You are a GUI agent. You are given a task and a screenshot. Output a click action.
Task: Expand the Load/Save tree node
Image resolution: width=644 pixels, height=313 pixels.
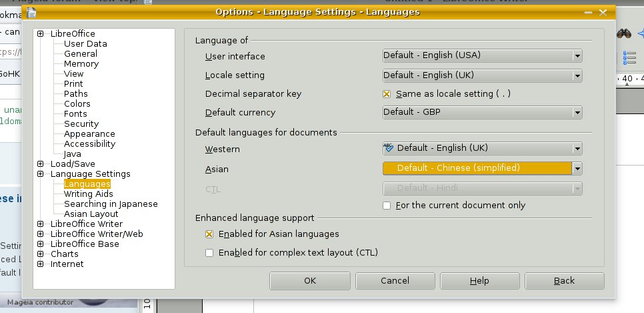pos(40,164)
